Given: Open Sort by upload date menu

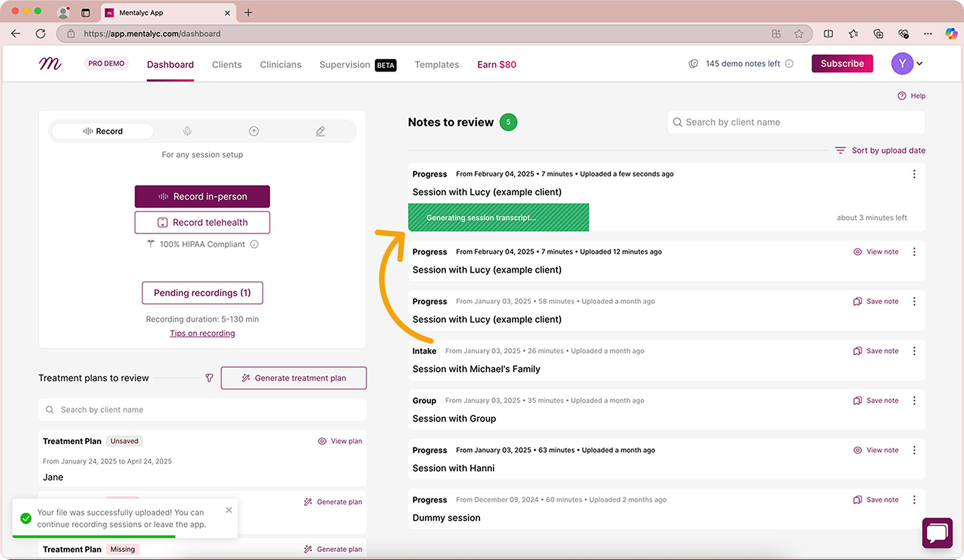Looking at the screenshot, I should point(880,150).
